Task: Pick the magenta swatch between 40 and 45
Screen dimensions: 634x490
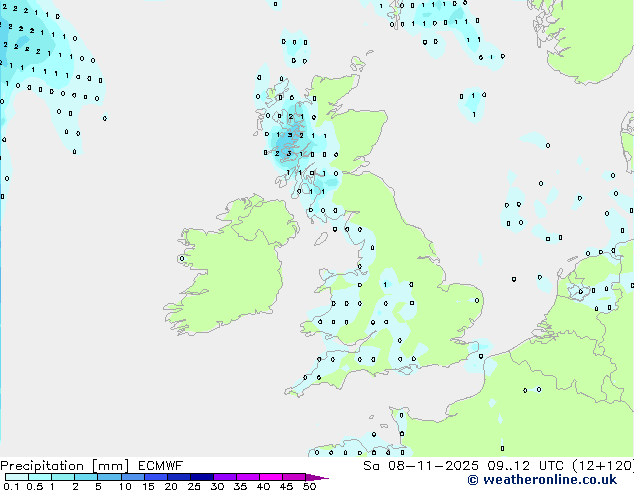Action: click(274, 478)
